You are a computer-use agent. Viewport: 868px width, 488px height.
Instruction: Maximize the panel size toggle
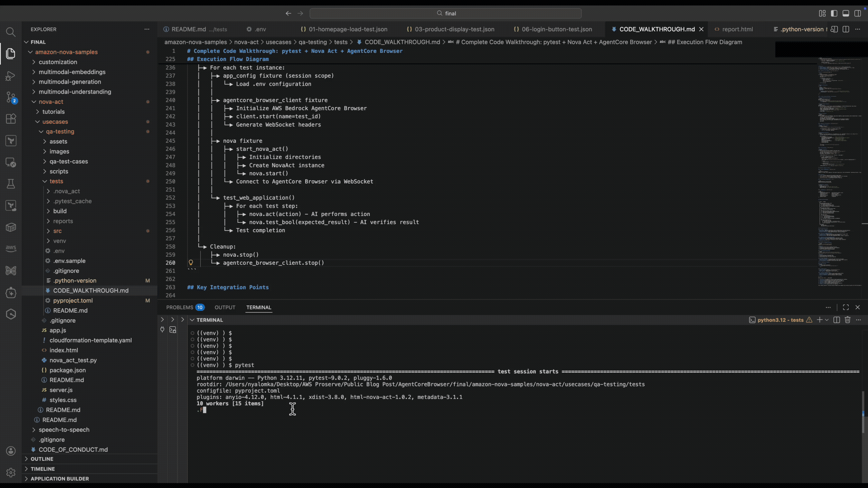tap(846, 307)
